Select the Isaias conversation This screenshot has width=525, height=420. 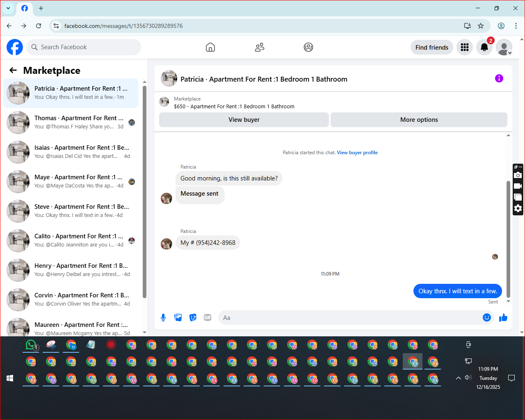(x=71, y=152)
